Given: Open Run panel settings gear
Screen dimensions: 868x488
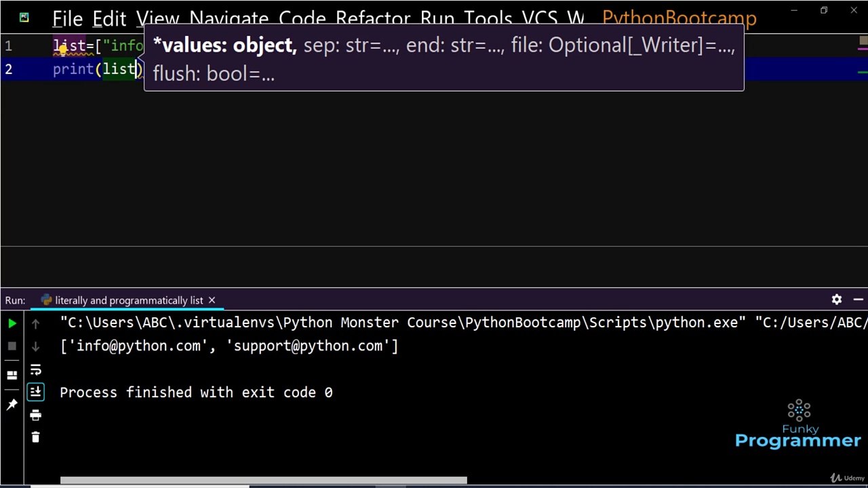Looking at the screenshot, I should tap(837, 300).
